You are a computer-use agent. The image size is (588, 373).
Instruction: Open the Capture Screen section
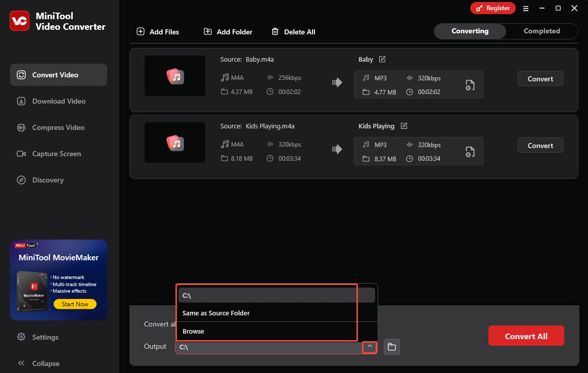(x=59, y=154)
